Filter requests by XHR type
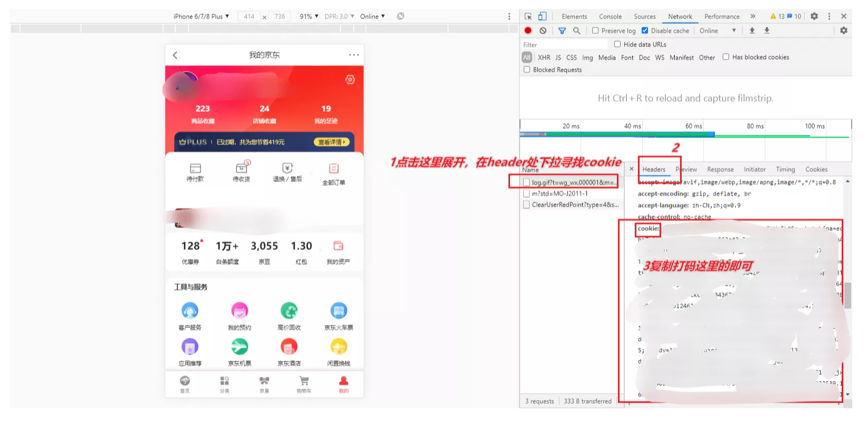868x421 pixels. tap(544, 57)
